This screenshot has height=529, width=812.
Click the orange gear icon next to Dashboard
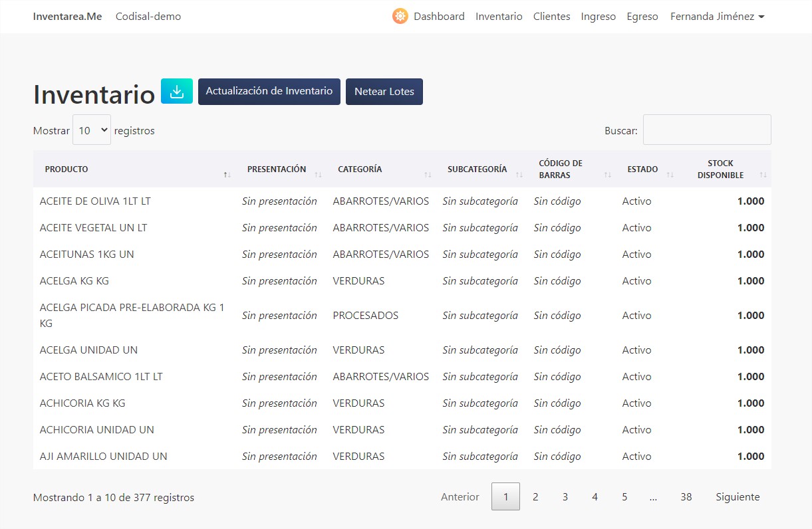[400, 15]
